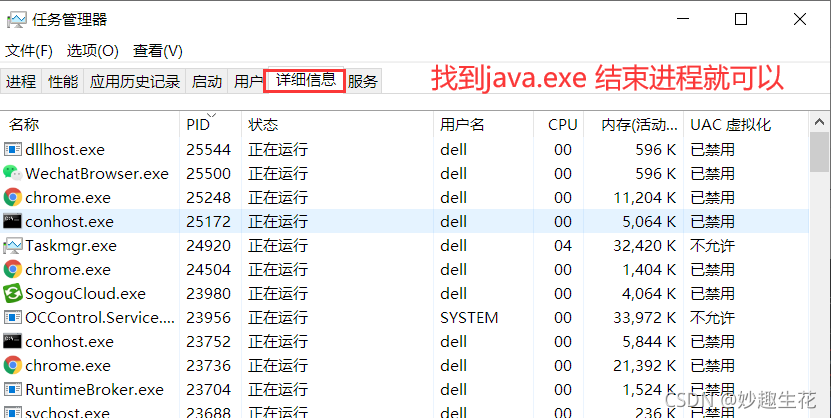Click PID value 23980
The image size is (831, 418).
pyautogui.click(x=208, y=294)
